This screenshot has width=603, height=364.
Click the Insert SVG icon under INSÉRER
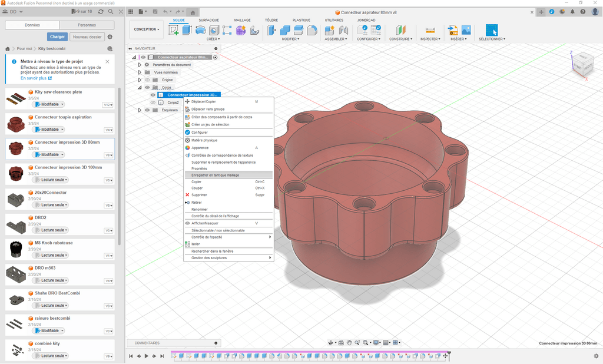tap(453, 30)
